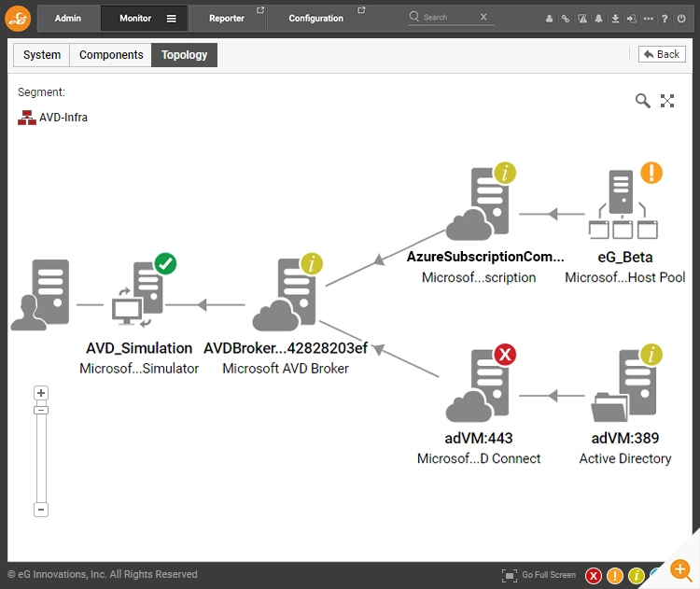Click the AzureSubscriptionCom... label
The width and height of the screenshot is (700, 589).
click(485, 257)
